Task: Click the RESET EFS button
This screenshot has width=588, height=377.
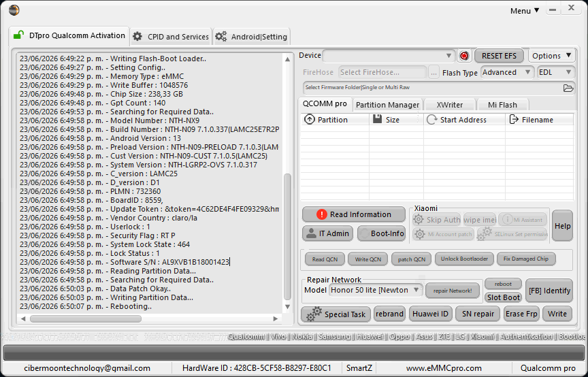Action: pyautogui.click(x=499, y=56)
